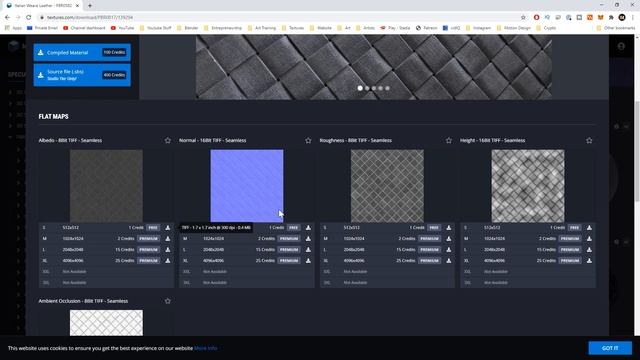Image resolution: width=640 pixels, height=360 pixels.
Task: Open the Apps bookmark shortcut
Action: pos(13,28)
